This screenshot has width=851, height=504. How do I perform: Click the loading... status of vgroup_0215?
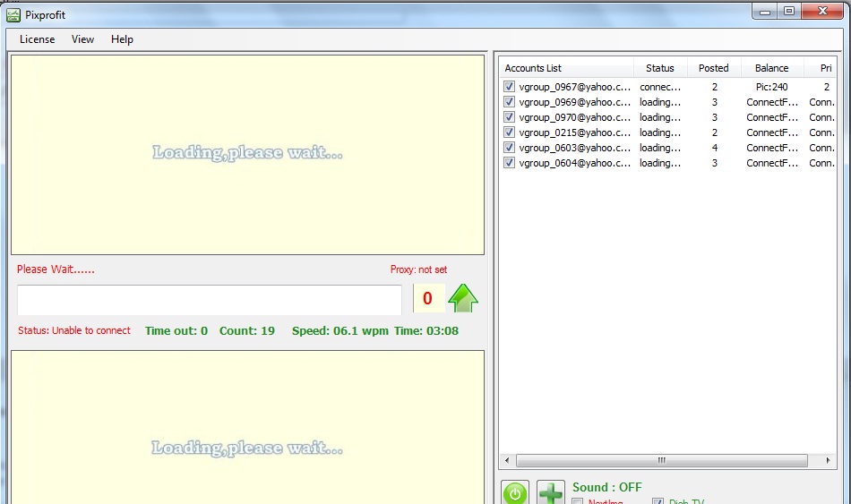click(x=660, y=132)
